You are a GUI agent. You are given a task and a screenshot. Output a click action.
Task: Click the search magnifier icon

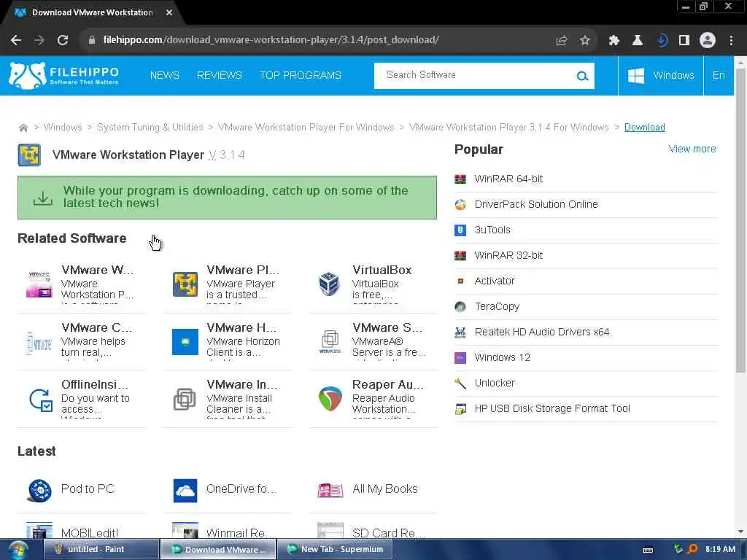click(582, 76)
